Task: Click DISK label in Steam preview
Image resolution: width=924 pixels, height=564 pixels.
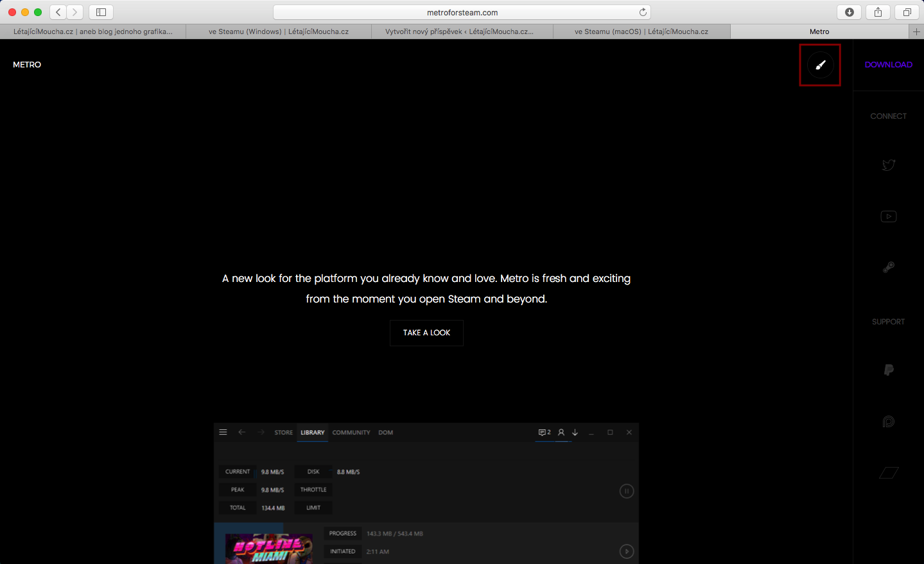Action: [313, 471]
